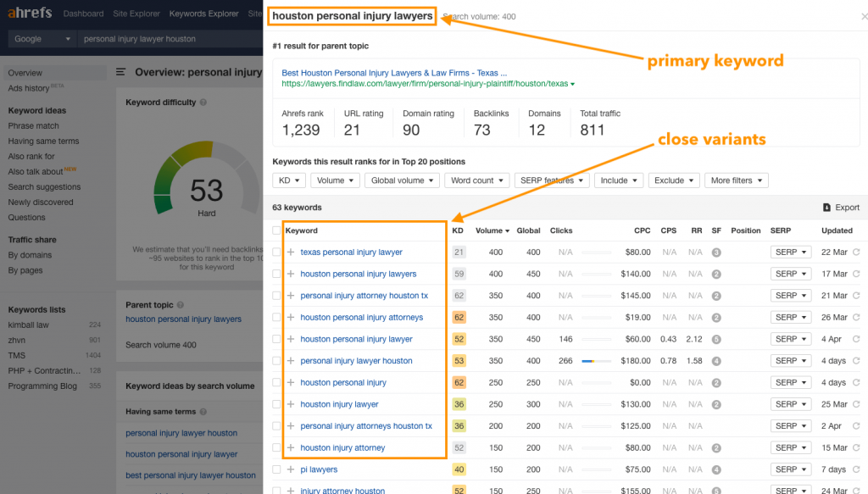Add houston personal injury via plus icon
The width and height of the screenshot is (868, 494).
coord(291,382)
